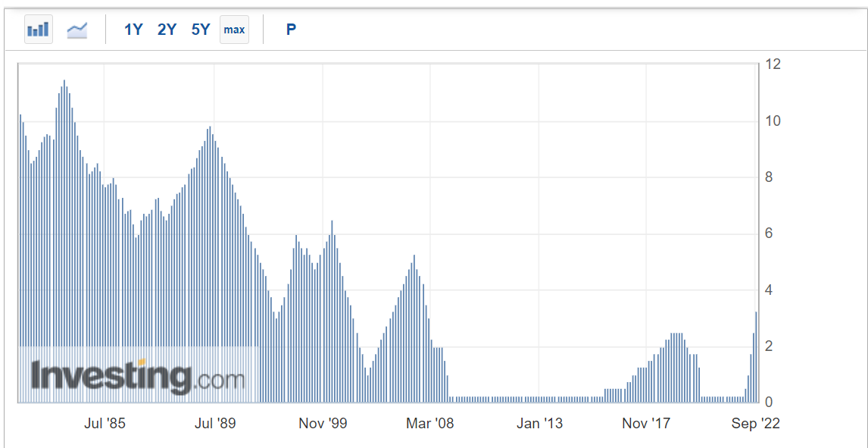868x448 pixels.
Task: Select the 1Y time range
Action: pyautogui.click(x=133, y=30)
